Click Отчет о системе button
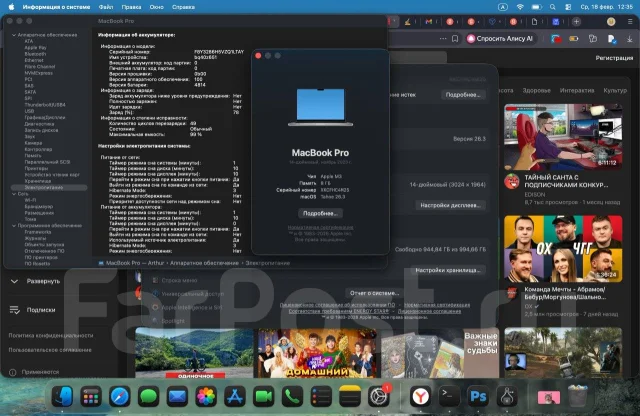Image resolution: width=640 pixels, height=416 pixels. [374, 293]
